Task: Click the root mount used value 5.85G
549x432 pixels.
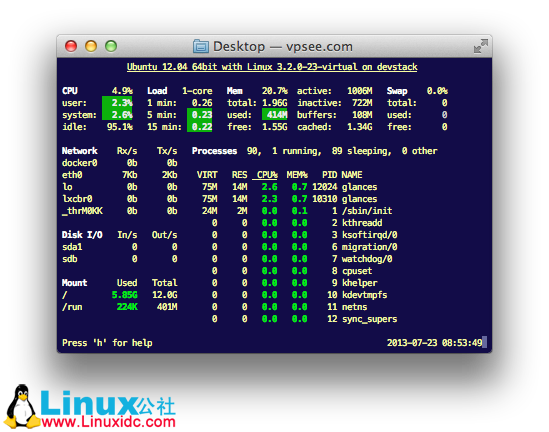Action: click(x=125, y=295)
